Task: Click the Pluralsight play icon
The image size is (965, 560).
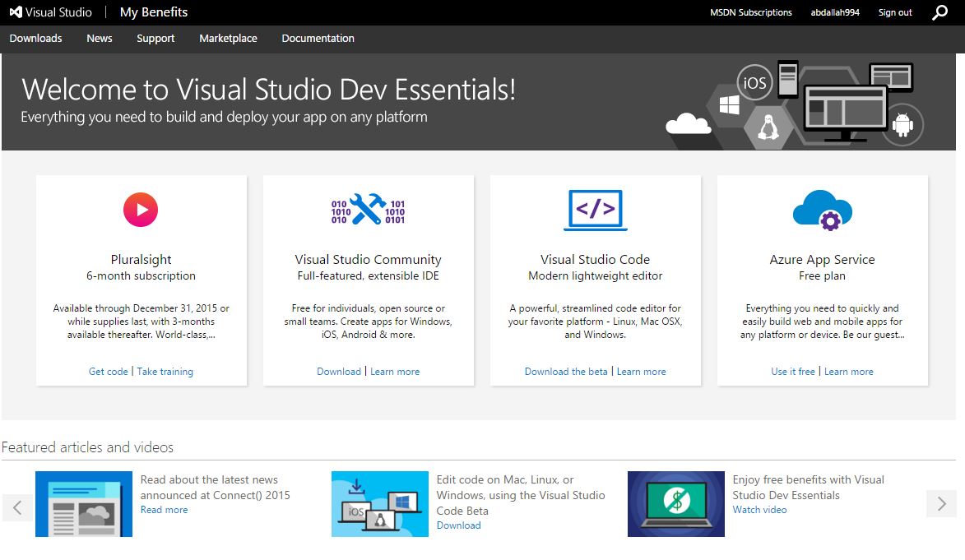Action: [x=141, y=210]
